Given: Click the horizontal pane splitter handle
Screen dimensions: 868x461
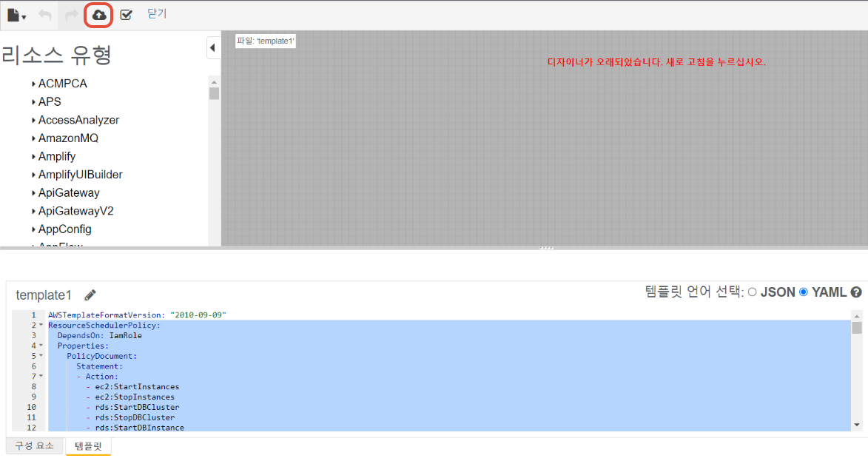Looking at the screenshot, I should coord(547,248).
